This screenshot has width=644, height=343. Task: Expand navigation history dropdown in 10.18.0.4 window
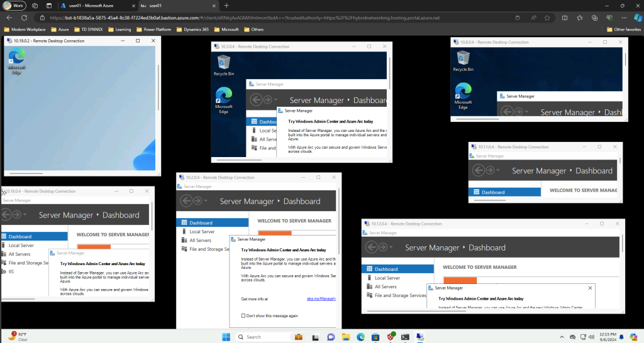coord(25,215)
